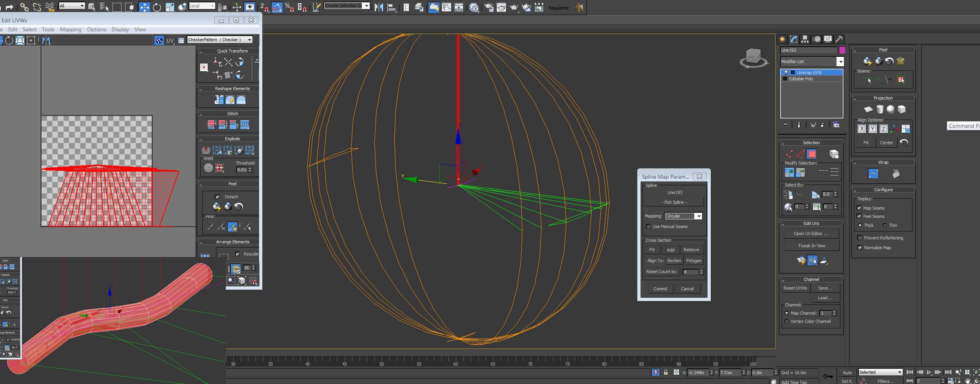The height and width of the screenshot is (384, 980).
Task: Select the Cylindrical projection icon
Action: (x=880, y=109)
